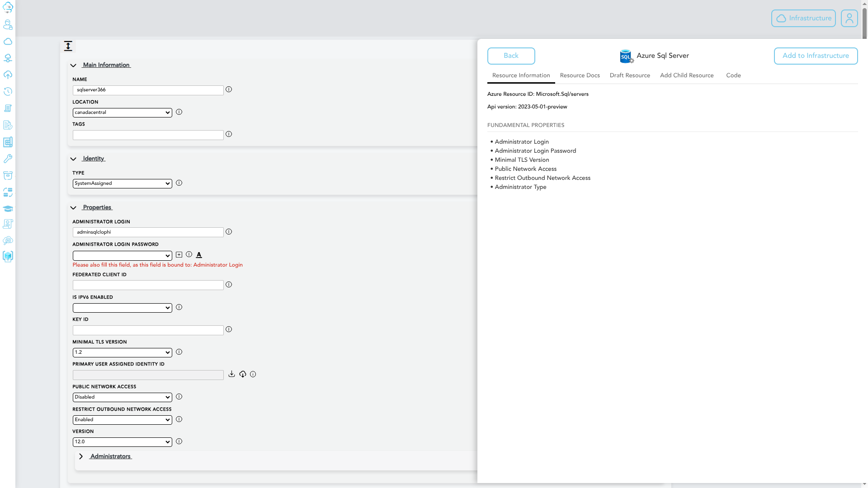The image size is (868, 488).
Task: Open the Is IPv6 Enabled dropdown
Action: [122, 308]
